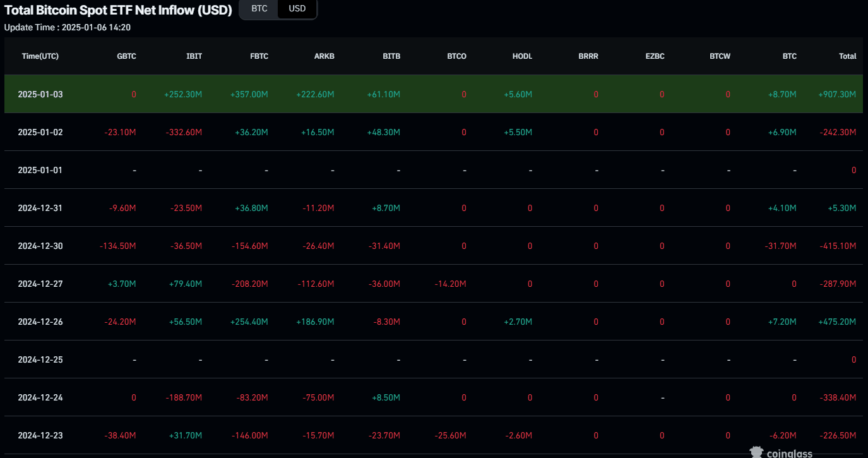This screenshot has height=458, width=868.
Task: Select the 2024-12-23 date cell
Action: coord(40,435)
